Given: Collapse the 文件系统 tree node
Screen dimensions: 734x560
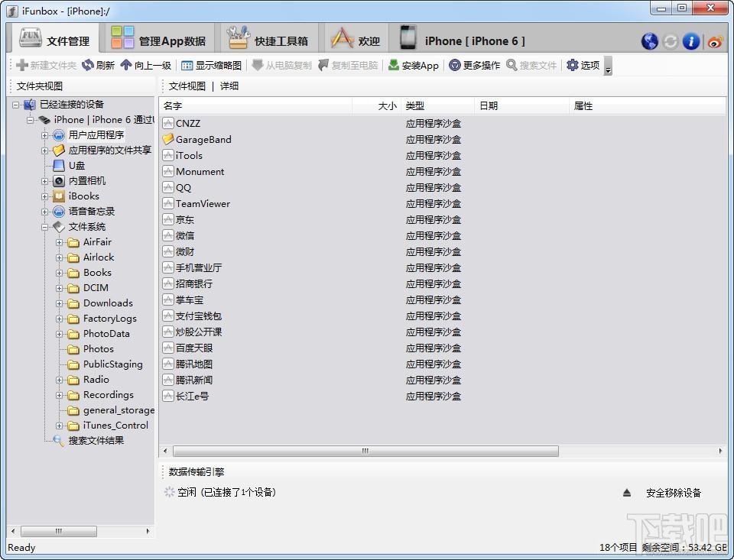Looking at the screenshot, I should coord(45,227).
